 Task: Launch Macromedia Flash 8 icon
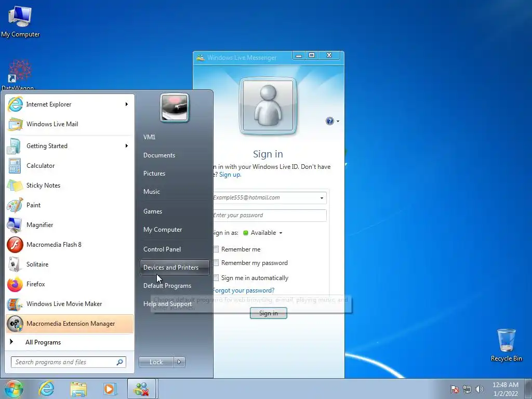pyautogui.click(x=15, y=245)
